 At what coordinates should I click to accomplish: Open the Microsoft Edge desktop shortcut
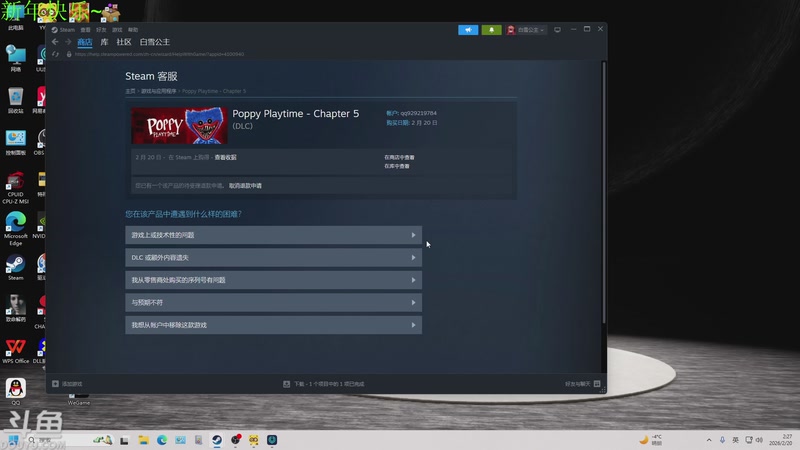coord(15,229)
